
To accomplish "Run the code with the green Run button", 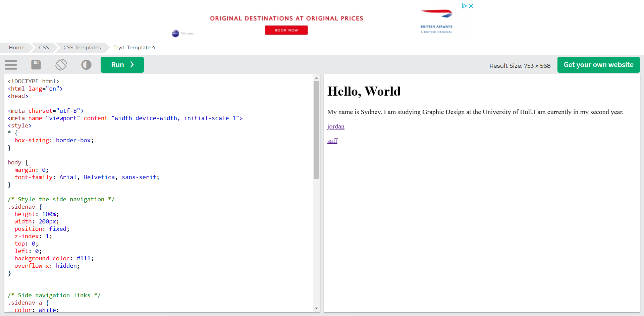I will [122, 65].
